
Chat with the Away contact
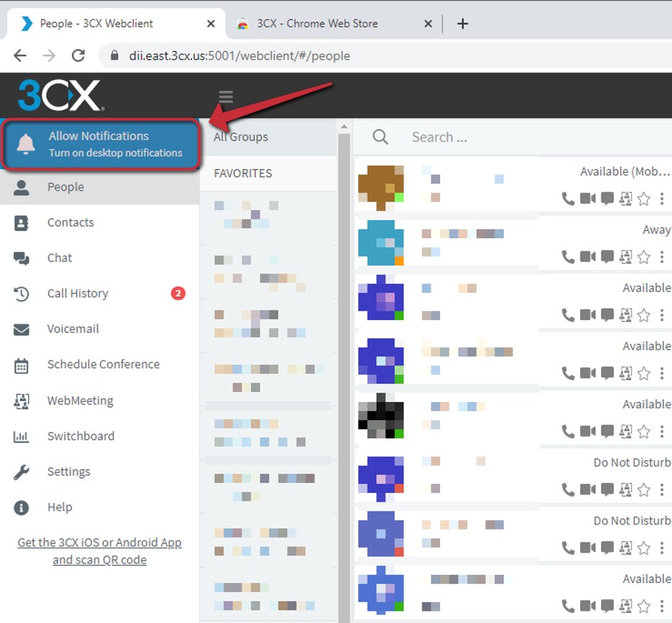point(607,257)
